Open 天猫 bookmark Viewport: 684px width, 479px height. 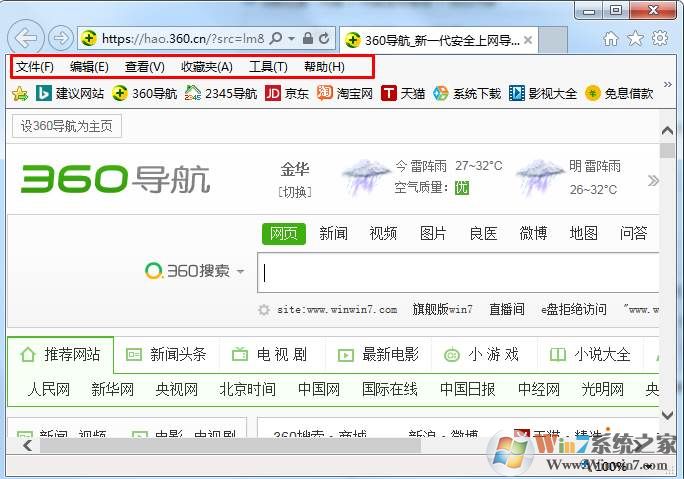(403, 93)
